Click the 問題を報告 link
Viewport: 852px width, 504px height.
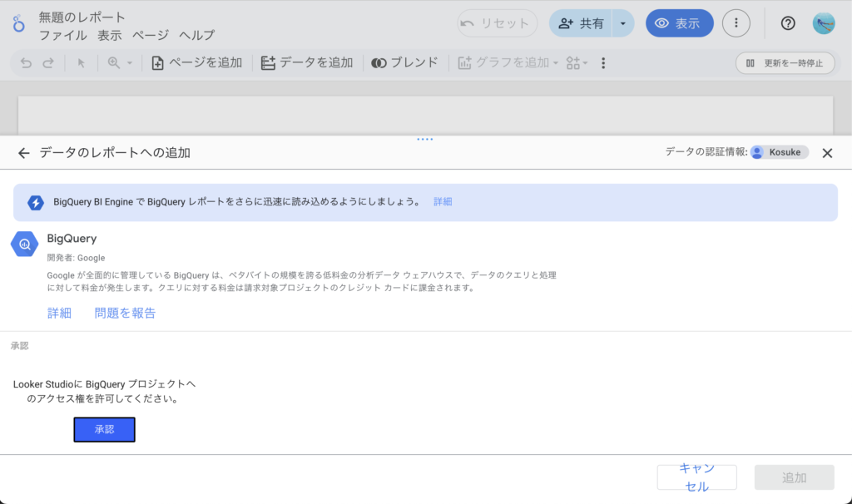click(125, 313)
